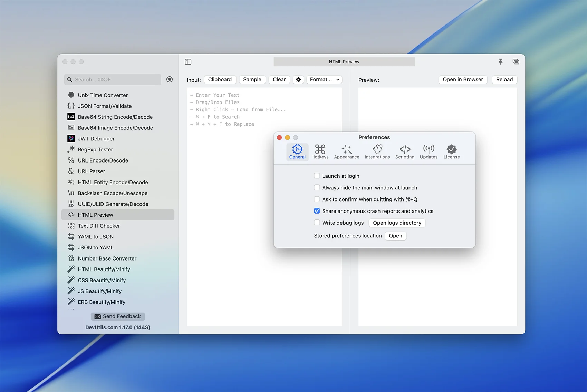The image size is (587, 392).
Task: Select the JWT Debugger tool icon
Action: (71, 139)
